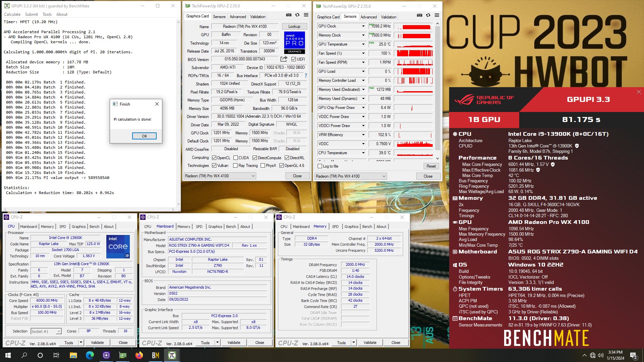Open Task View from the taskbar
The height and width of the screenshot is (362, 644).
pyautogui.click(x=56, y=355)
